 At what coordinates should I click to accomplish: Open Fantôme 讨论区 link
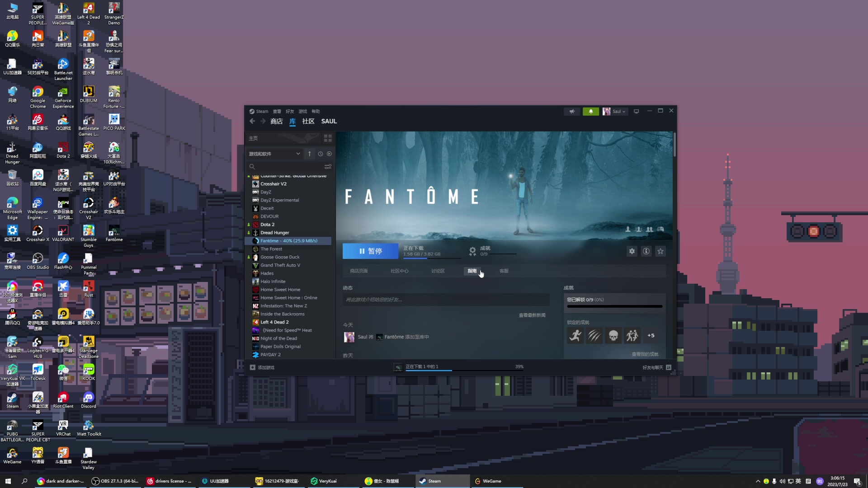(x=438, y=271)
